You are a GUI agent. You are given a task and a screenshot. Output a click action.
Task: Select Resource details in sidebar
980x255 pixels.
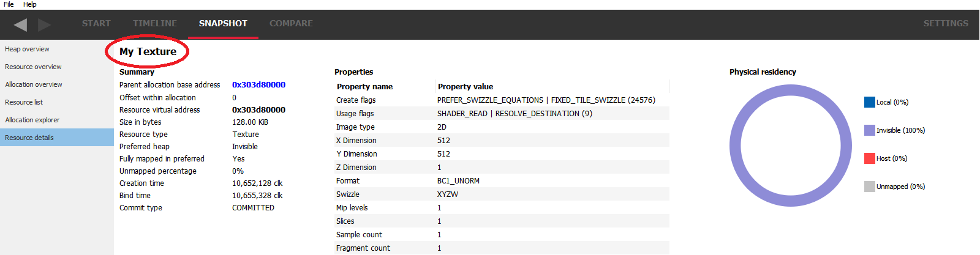pos(29,138)
